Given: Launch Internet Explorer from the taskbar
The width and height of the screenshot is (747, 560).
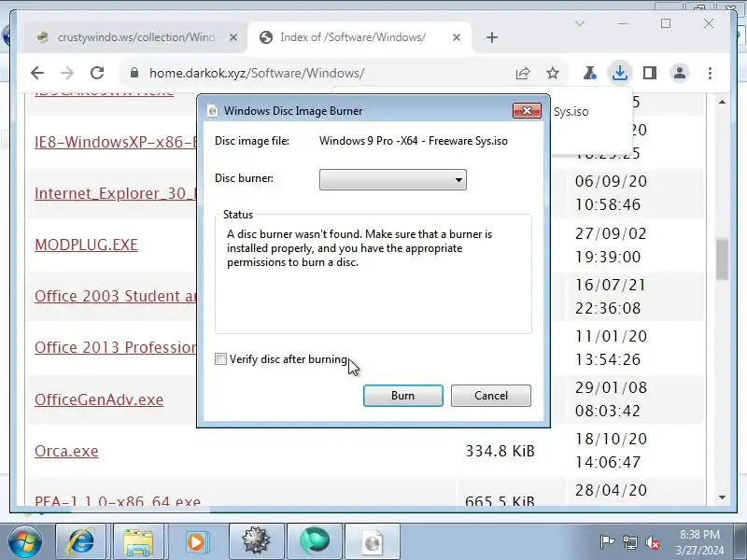Looking at the screenshot, I should coord(81,542).
